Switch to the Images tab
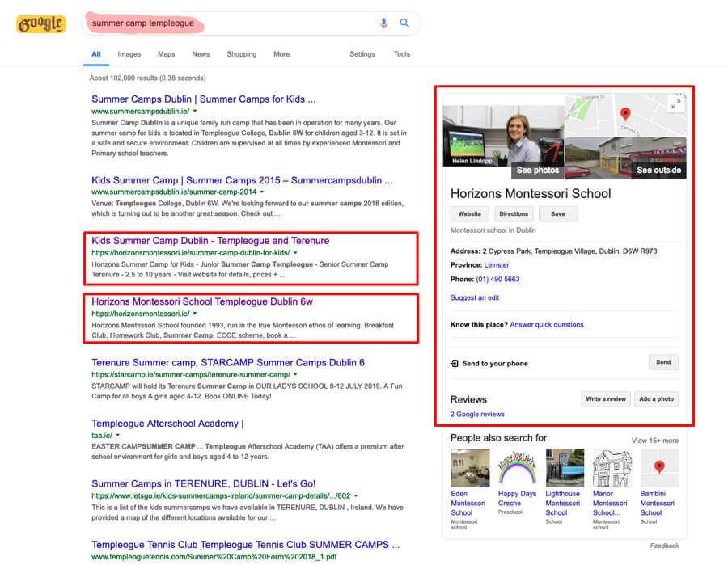 point(129,54)
